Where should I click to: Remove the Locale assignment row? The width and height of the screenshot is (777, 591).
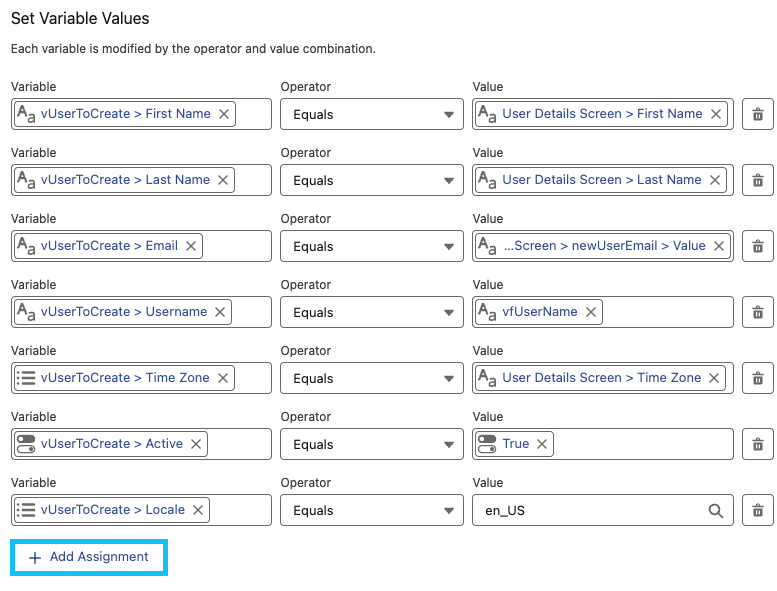click(757, 510)
